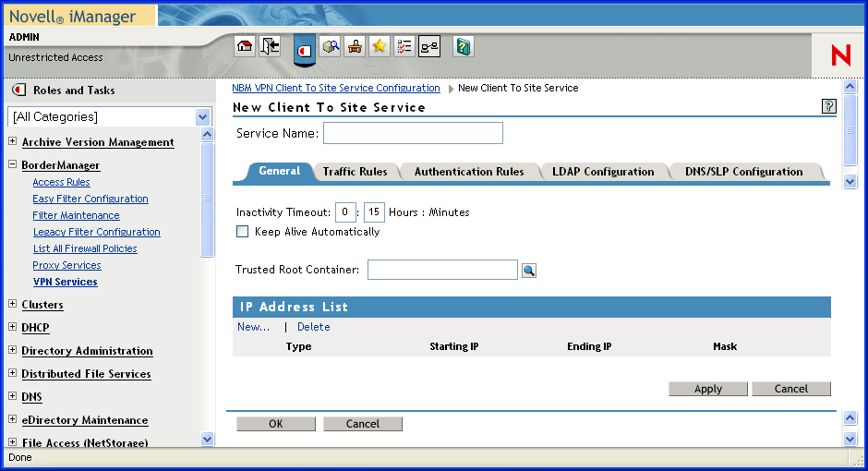The width and height of the screenshot is (868, 471).
Task: Open the View Objects magnifier icon
Action: (x=330, y=46)
